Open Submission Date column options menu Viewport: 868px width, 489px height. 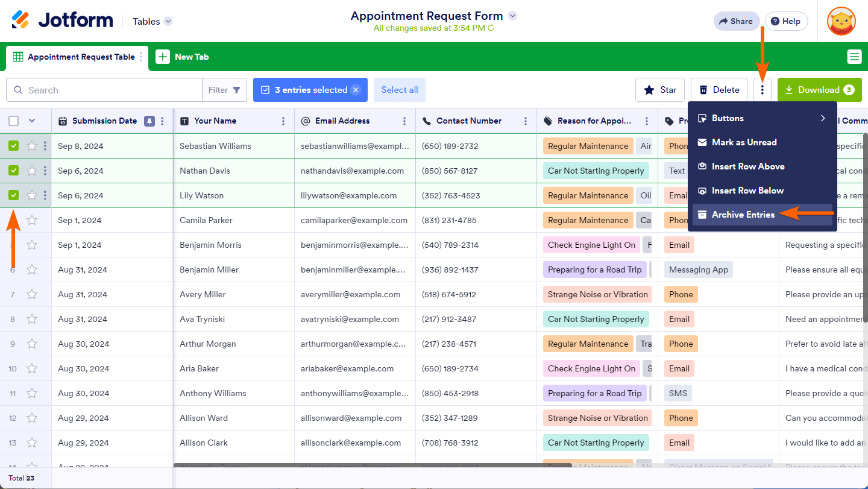(162, 121)
